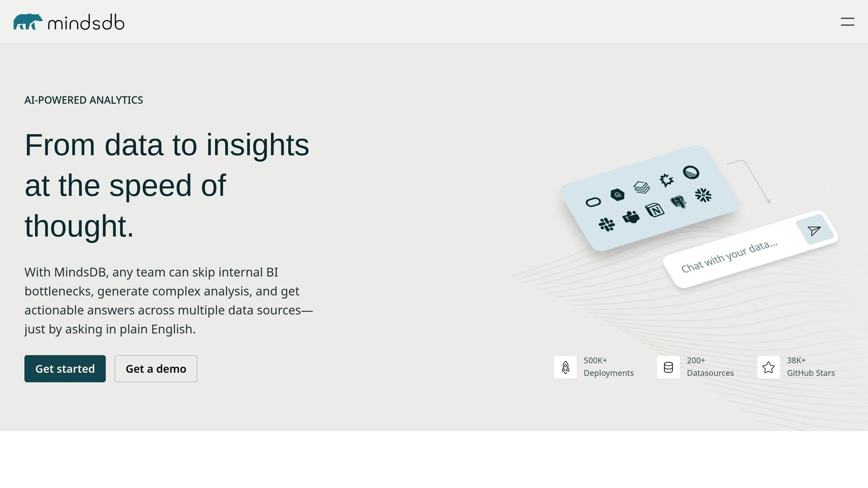Open the hamburger navigation menu
This screenshot has width=868, height=488.
pos(847,22)
